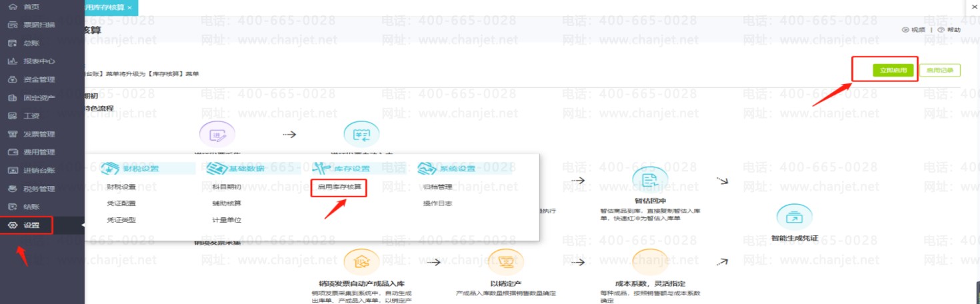Click the 系统设置 header icon in settings popup
The height and width of the screenshot is (304, 980).
pyautogui.click(x=427, y=168)
